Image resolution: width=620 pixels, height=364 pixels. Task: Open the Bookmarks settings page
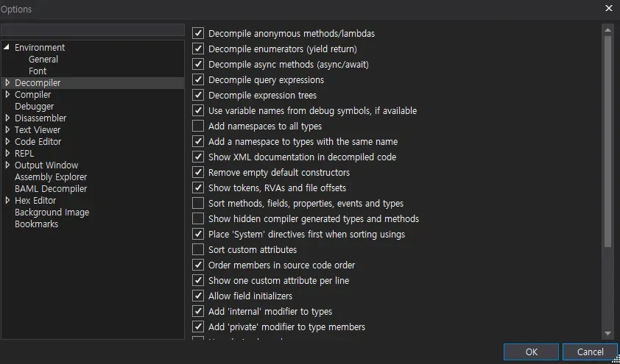36,224
